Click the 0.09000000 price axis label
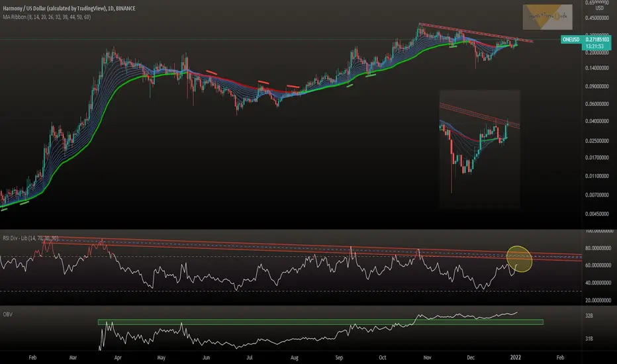 coord(597,86)
